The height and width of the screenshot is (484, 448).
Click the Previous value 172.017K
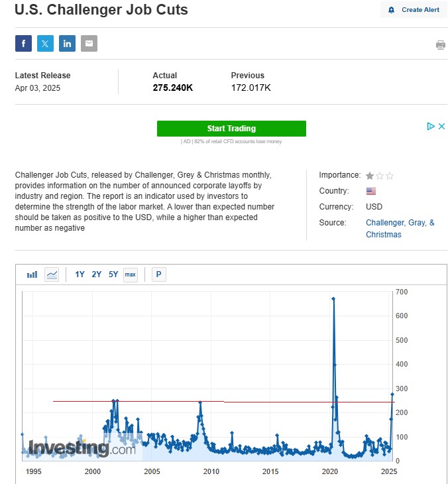tap(251, 88)
